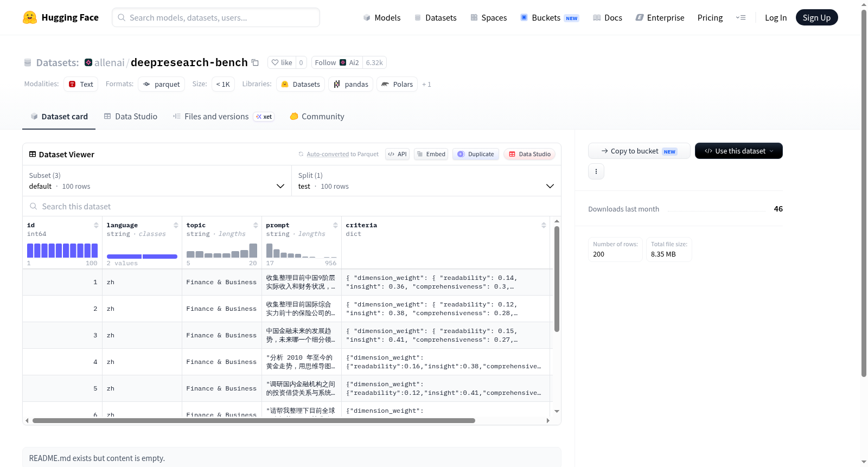
Task: Click the table vertical scrollbar thumb
Action: coord(557,279)
